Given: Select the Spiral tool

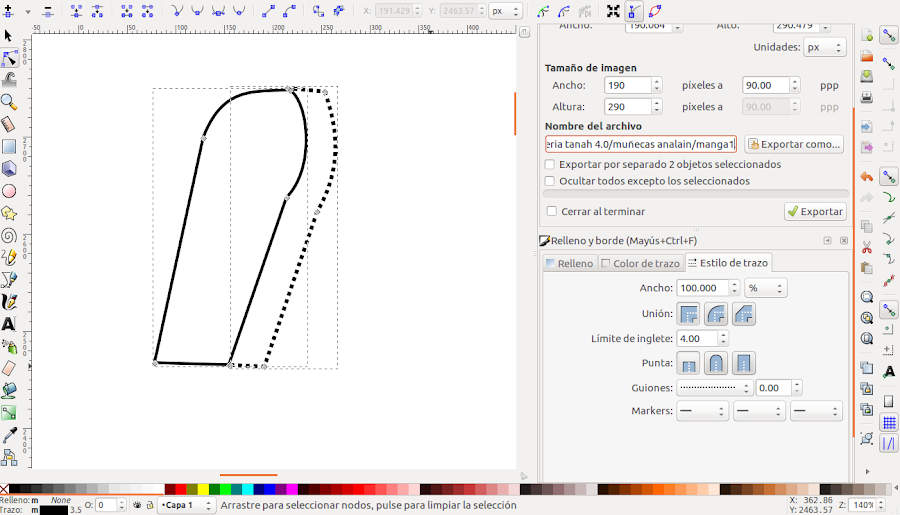Looking at the screenshot, I should pyautogui.click(x=9, y=235).
